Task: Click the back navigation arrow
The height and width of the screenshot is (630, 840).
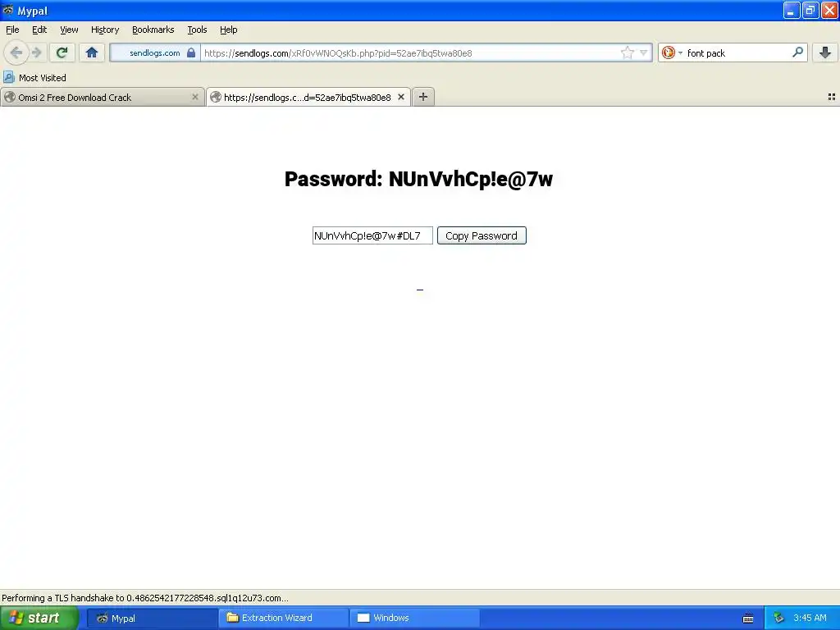Action: [16, 52]
